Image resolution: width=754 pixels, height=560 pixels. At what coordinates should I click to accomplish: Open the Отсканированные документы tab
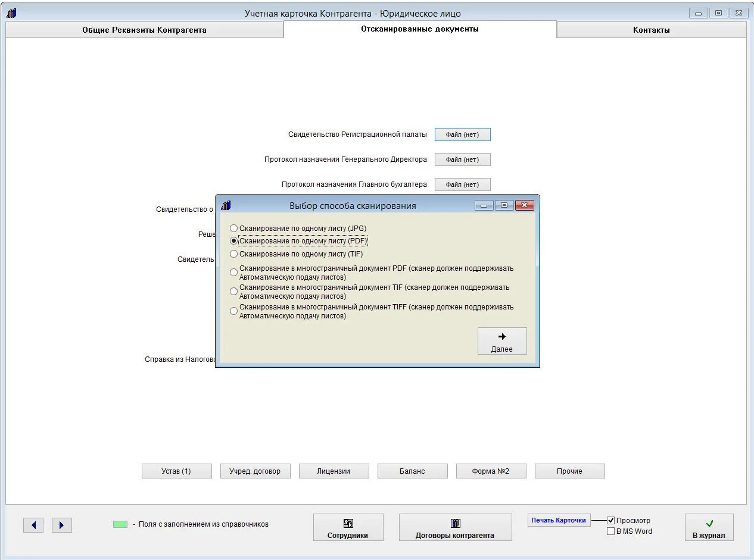tap(420, 29)
